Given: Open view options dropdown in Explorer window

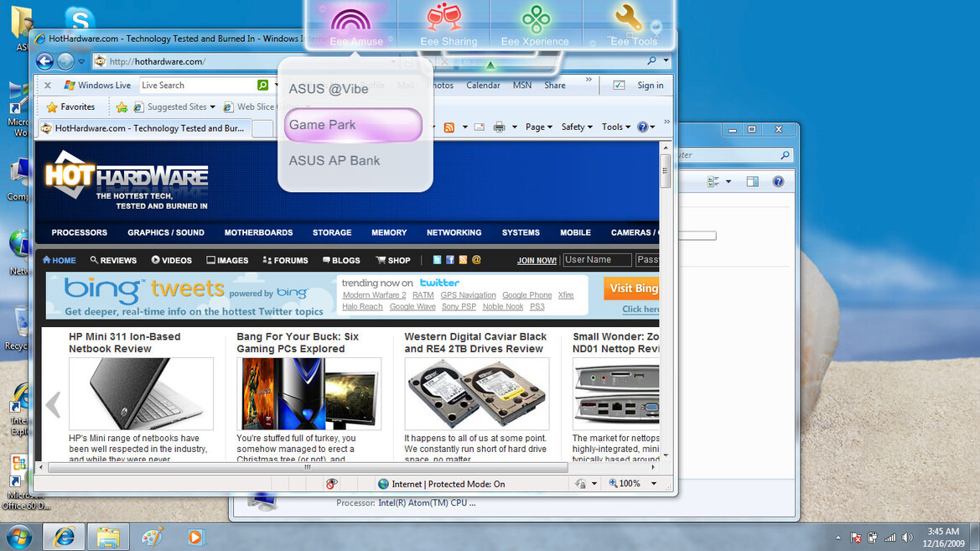Looking at the screenshot, I should pos(729,181).
